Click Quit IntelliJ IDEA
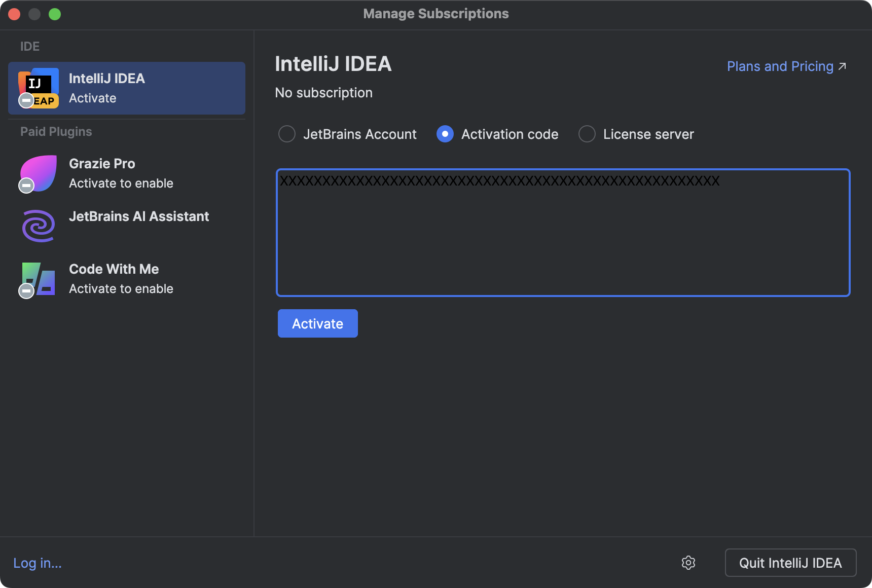Viewport: 872px width, 588px height. pyautogui.click(x=790, y=563)
